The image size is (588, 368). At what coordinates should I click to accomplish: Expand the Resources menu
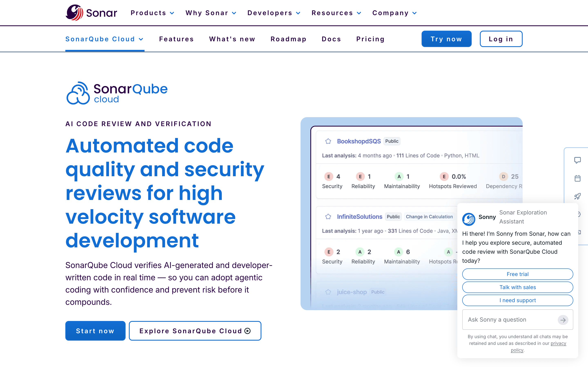click(x=336, y=13)
